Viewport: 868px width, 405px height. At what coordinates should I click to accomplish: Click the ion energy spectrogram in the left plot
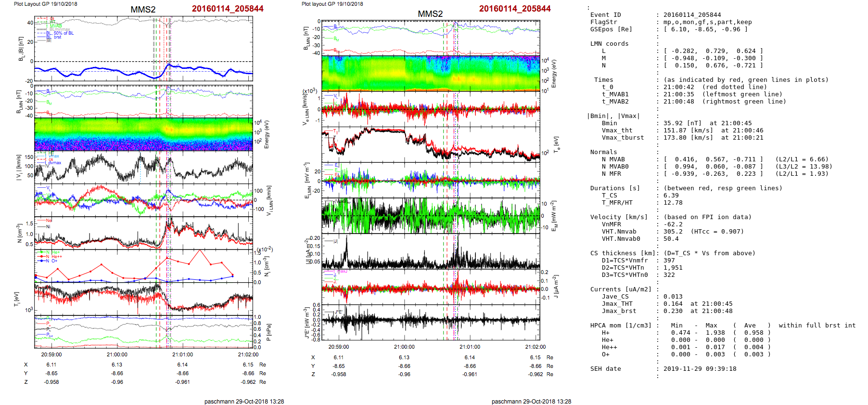(143, 134)
